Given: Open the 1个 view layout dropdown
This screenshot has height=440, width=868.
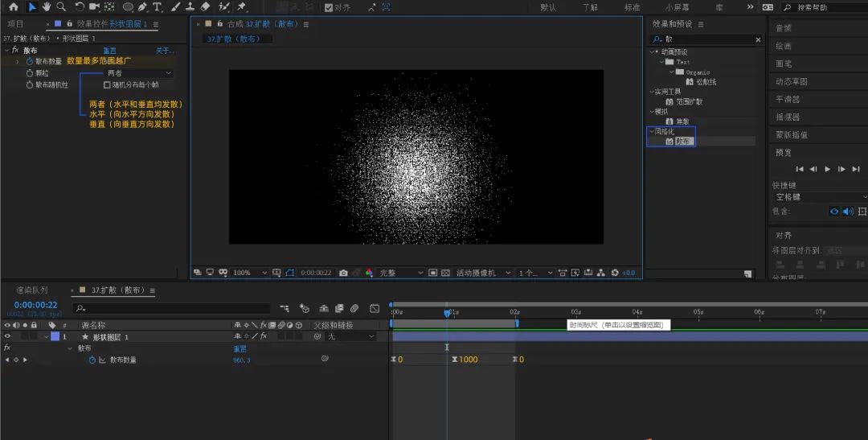Looking at the screenshot, I should tap(534, 273).
